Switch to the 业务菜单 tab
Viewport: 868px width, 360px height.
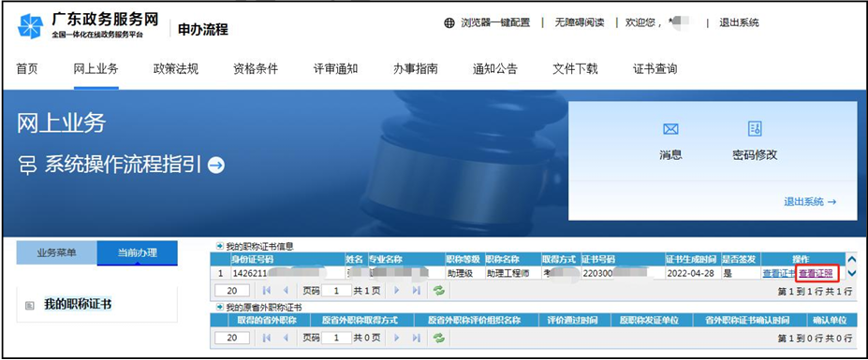[56, 253]
